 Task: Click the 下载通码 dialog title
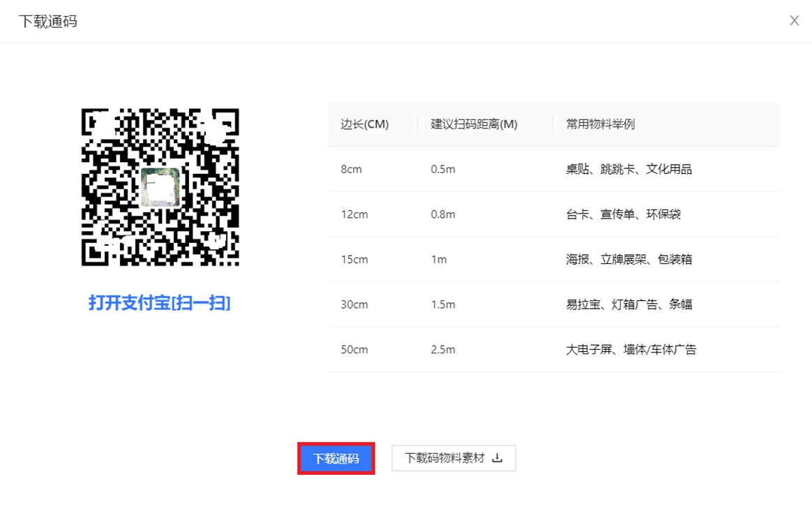click(x=48, y=21)
